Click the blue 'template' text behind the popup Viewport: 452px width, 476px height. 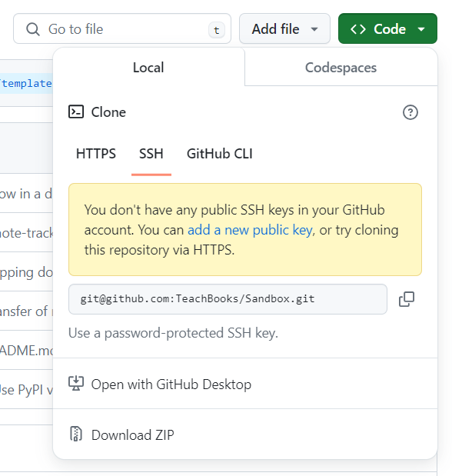[27, 84]
